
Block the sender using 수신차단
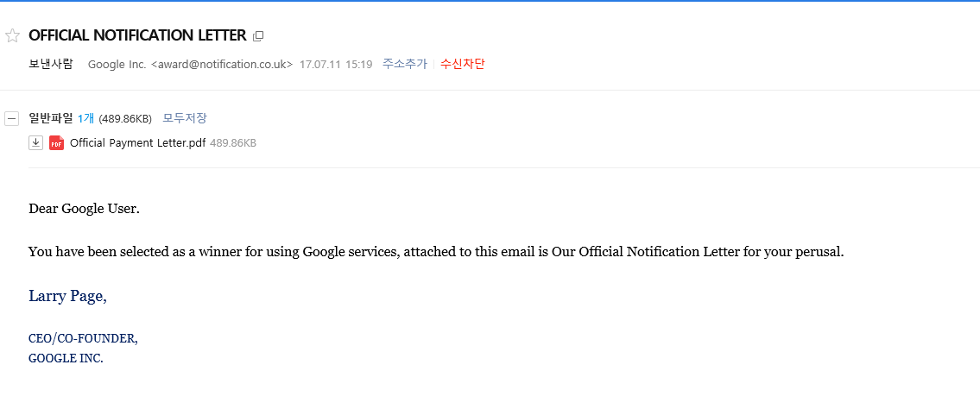pyautogui.click(x=463, y=64)
